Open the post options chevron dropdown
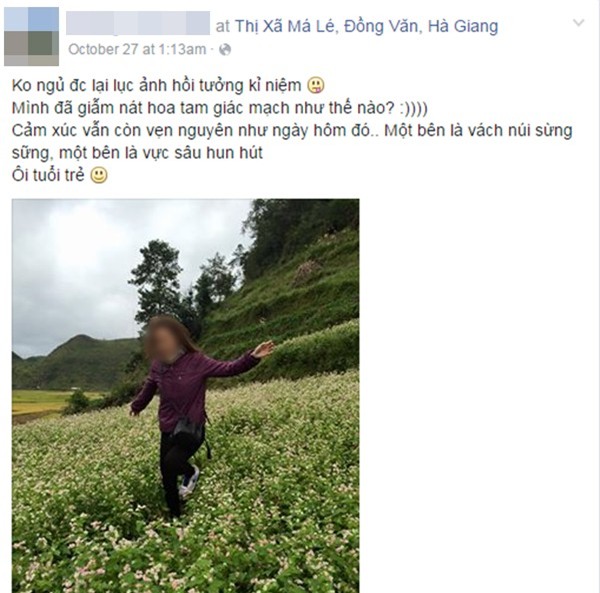Screen dimensions: 600x593 (x=578, y=23)
